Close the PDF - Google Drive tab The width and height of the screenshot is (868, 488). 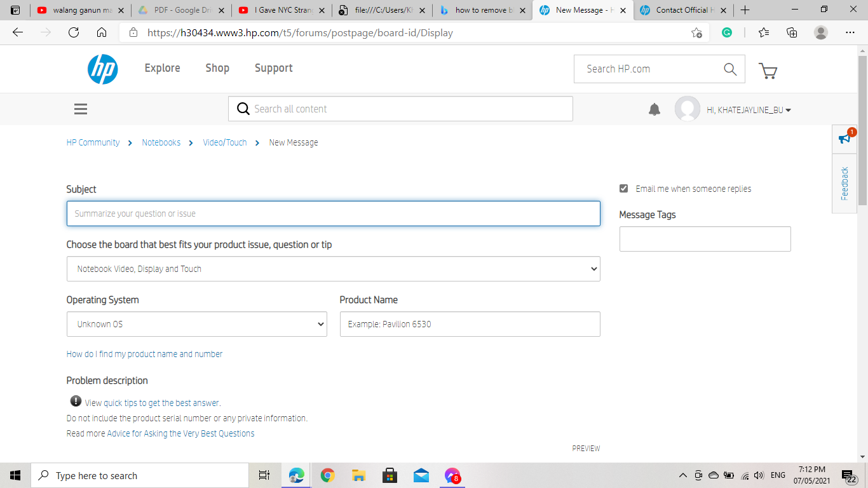pos(221,10)
